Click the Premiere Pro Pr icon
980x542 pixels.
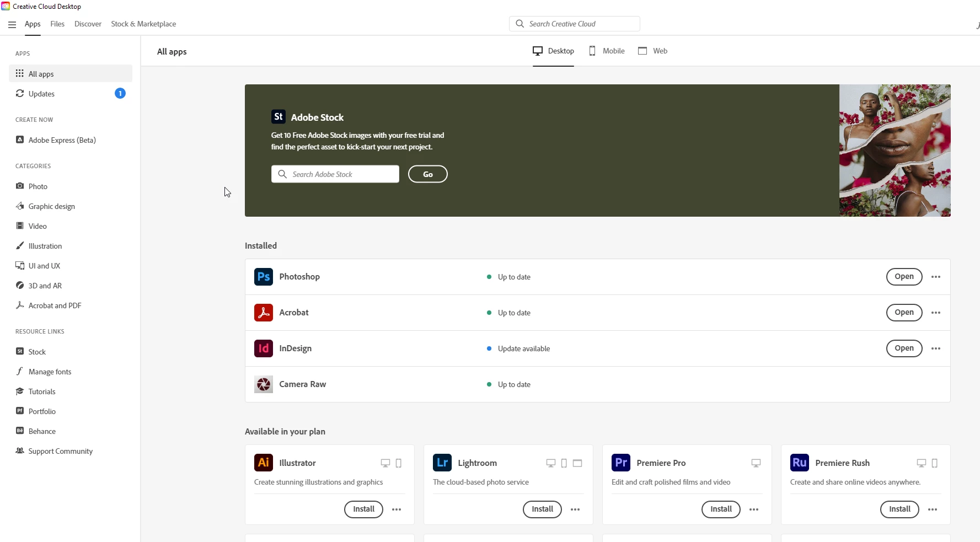(621, 463)
